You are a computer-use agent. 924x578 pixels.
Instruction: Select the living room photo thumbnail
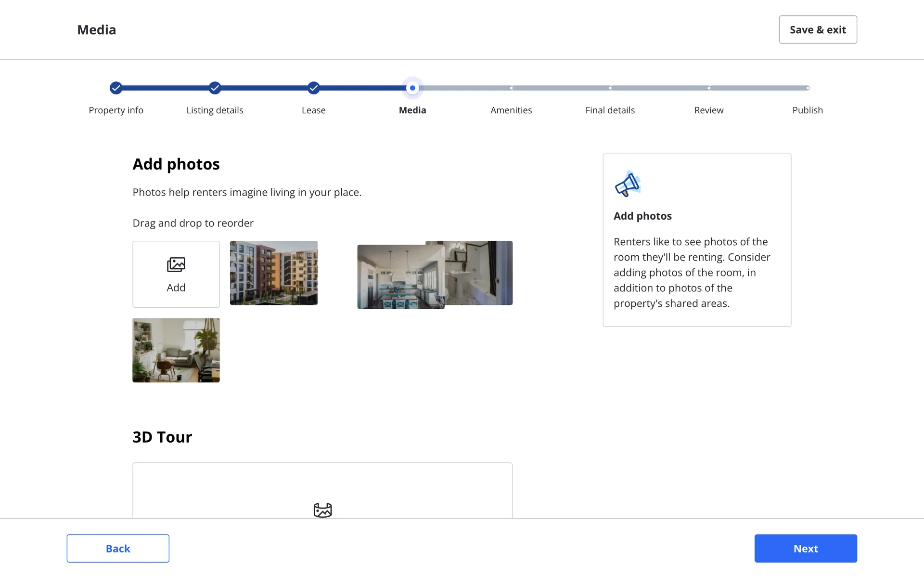[176, 350]
